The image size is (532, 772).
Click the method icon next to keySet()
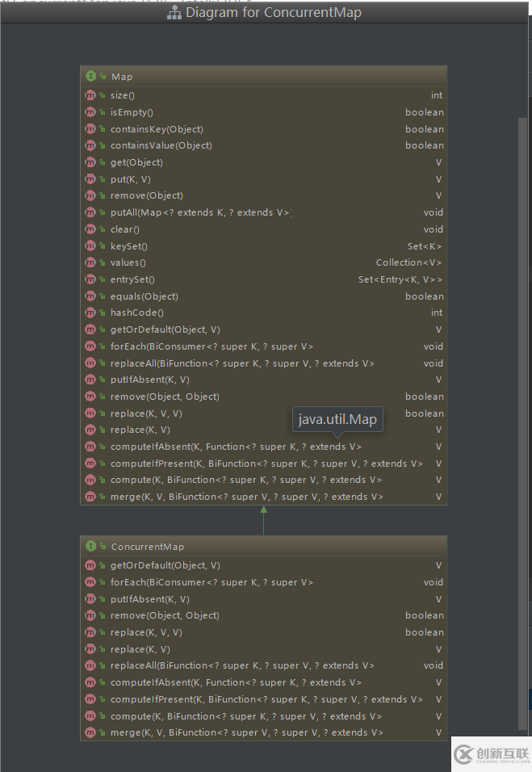click(x=90, y=246)
